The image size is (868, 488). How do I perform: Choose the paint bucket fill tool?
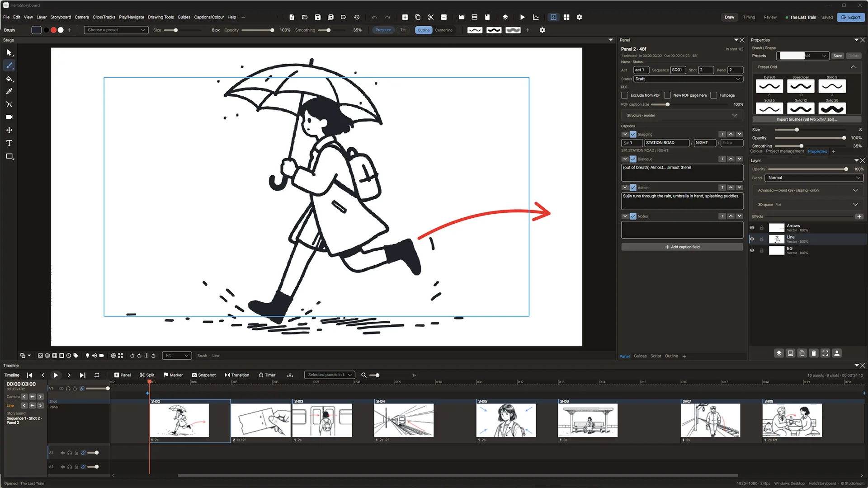(x=9, y=79)
